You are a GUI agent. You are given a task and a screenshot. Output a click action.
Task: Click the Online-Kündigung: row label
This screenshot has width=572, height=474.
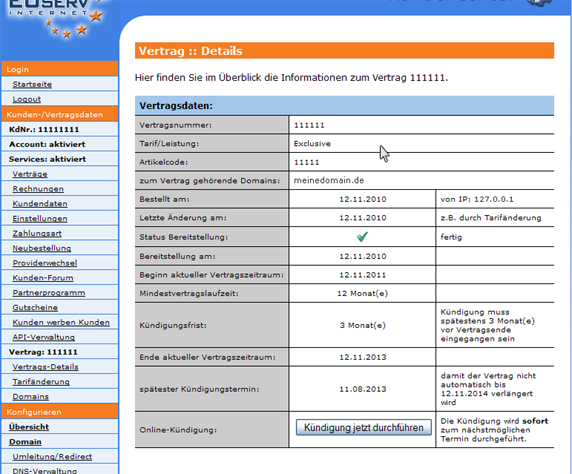click(x=178, y=430)
